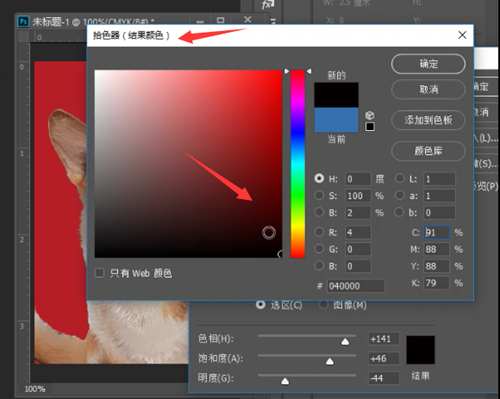Screen dimensions: 500x399
Task: Select 图像(M) radio option
Action: coord(324,305)
